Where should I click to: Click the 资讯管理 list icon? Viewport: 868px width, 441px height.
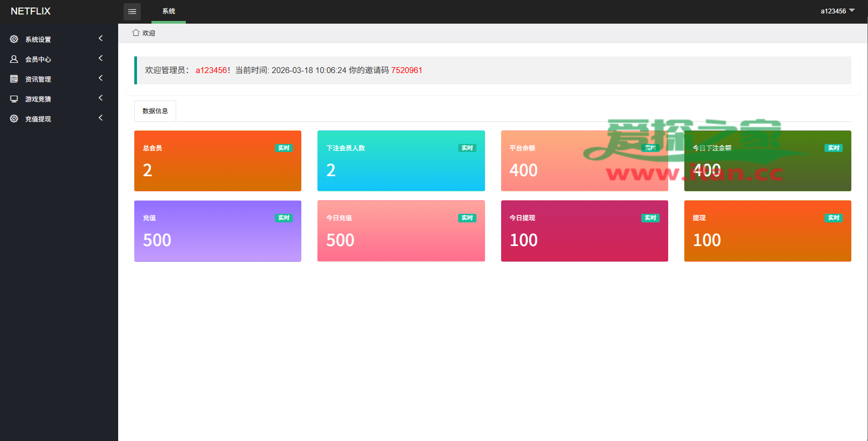pyautogui.click(x=14, y=79)
